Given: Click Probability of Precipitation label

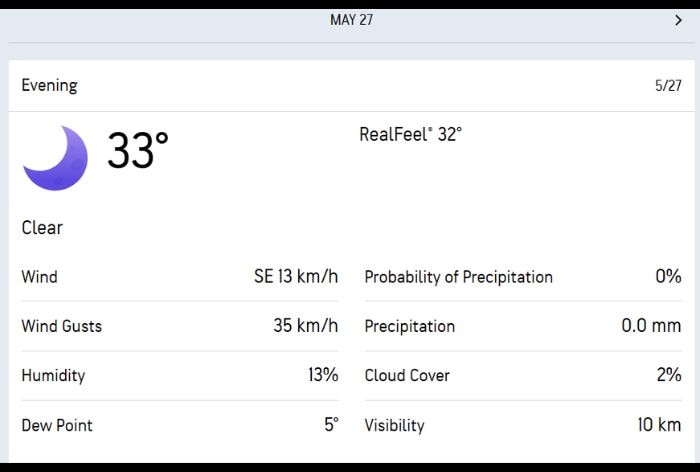Looking at the screenshot, I should (x=458, y=277).
